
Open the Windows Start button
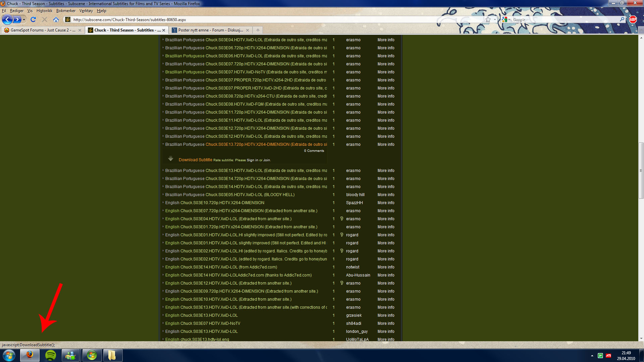coord(9,355)
